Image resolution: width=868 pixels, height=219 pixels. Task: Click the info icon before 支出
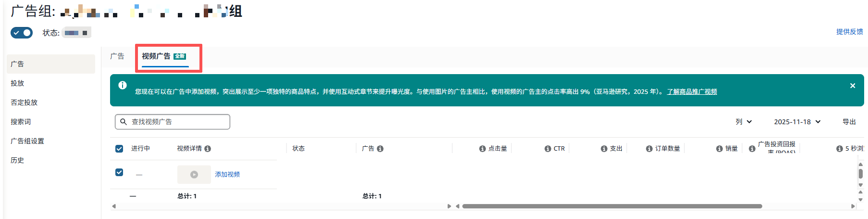(x=604, y=149)
